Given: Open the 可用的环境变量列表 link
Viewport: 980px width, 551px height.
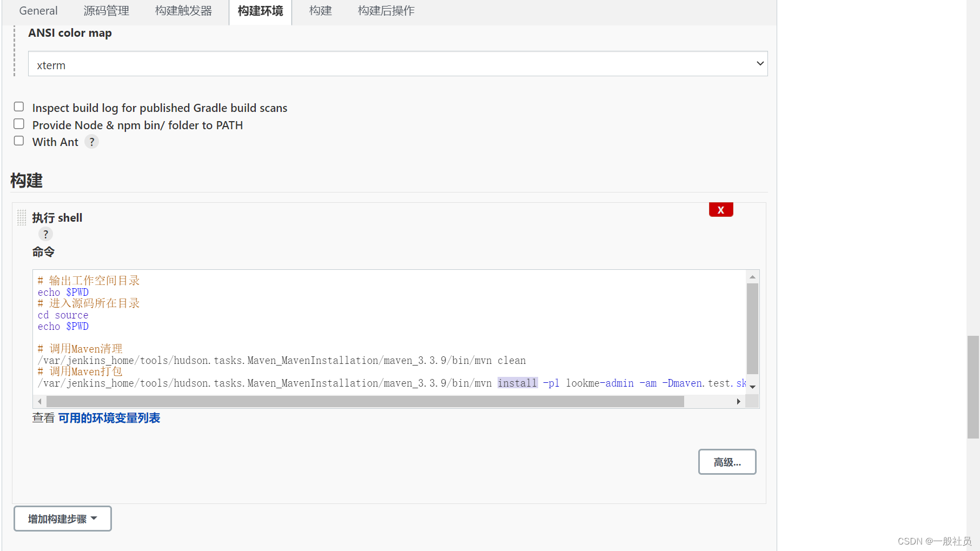Looking at the screenshot, I should pyautogui.click(x=109, y=418).
